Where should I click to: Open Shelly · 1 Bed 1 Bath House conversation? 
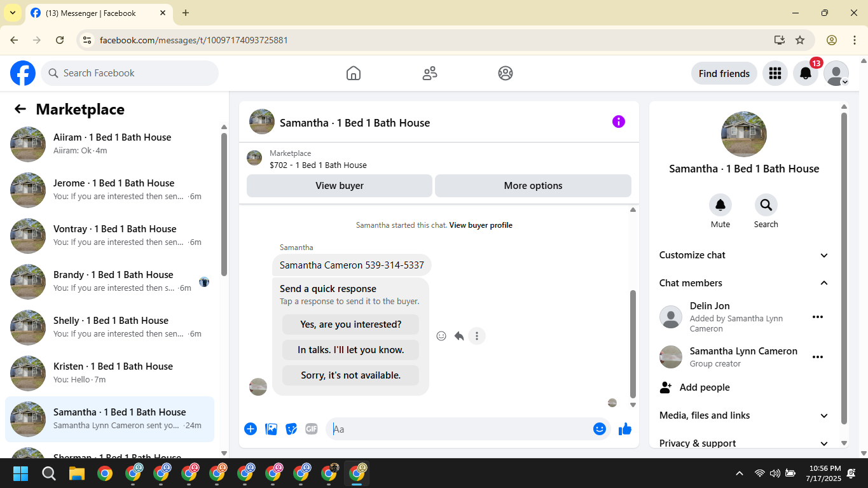point(109,327)
